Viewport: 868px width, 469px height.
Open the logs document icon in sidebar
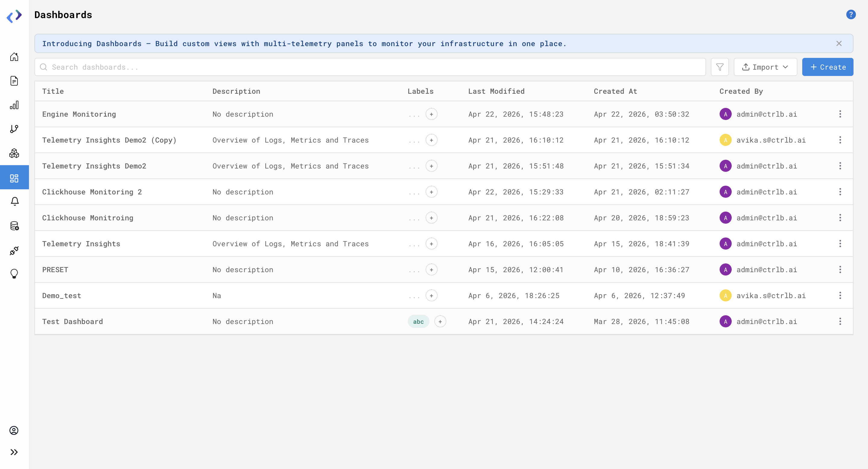(x=14, y=81)
